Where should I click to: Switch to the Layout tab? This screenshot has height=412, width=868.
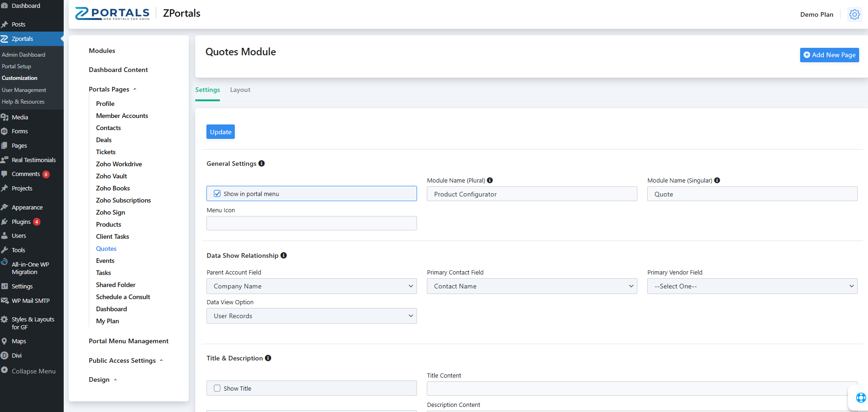tap(240, 90)
